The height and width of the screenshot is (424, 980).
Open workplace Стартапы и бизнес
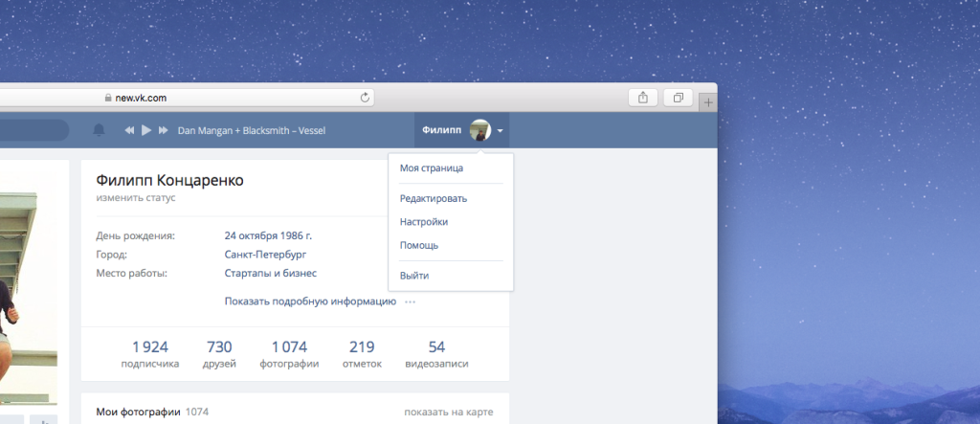(x=271, y=274)
